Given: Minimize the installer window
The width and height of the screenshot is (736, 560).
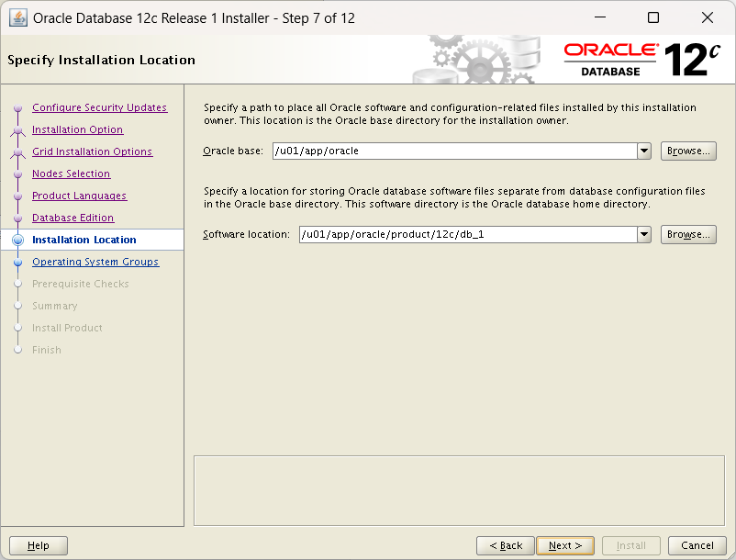Looking at the screenshot, I should [600, 17].
